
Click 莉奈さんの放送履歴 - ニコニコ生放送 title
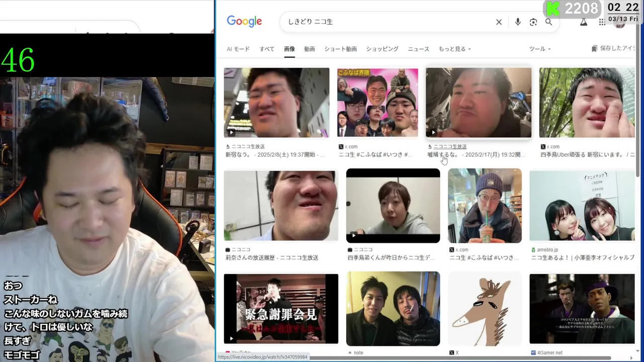pos(272,257)
